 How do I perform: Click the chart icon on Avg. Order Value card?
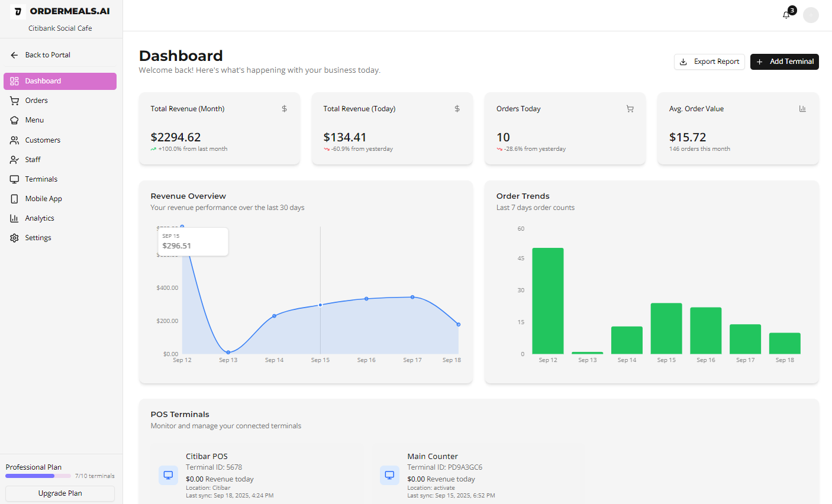click(x=802, y=108)
